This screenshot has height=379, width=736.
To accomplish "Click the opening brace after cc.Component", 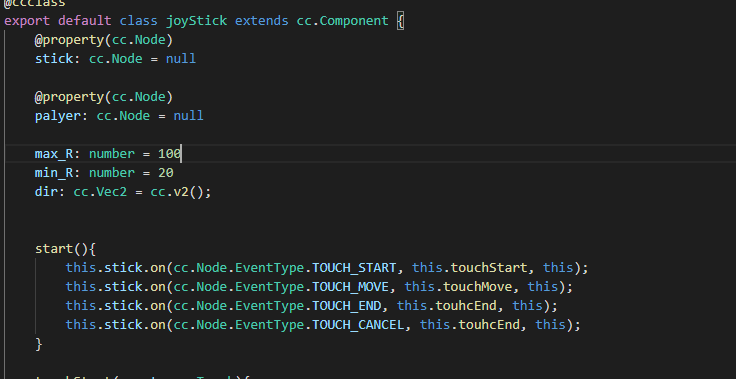I will click(x=400, y=22).
